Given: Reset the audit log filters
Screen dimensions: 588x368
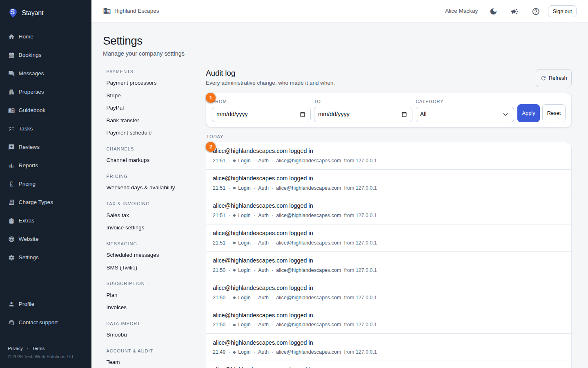Looking at the screenshot, I should (x=554, y=113).
